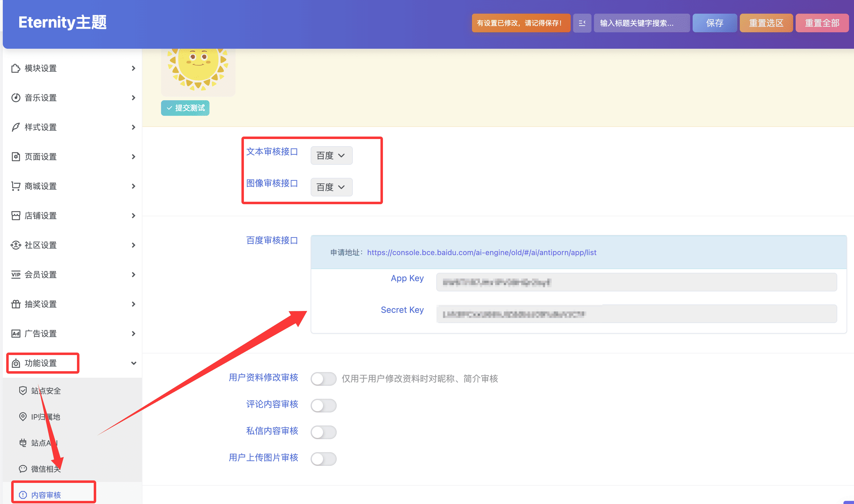Screen dimensions: 854x504
Task: Click the App Key input field
Action: point(636,282)
